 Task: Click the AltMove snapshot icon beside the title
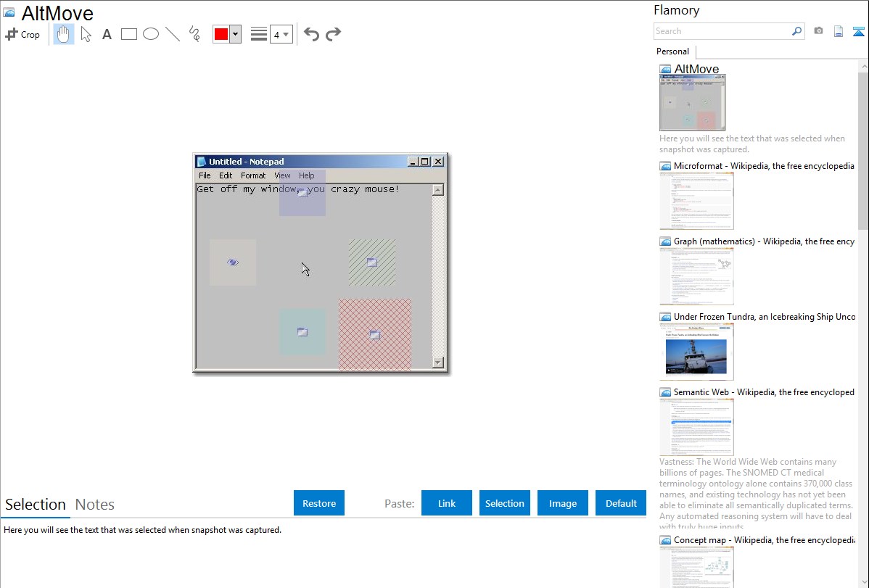click(x=665, y=70)
